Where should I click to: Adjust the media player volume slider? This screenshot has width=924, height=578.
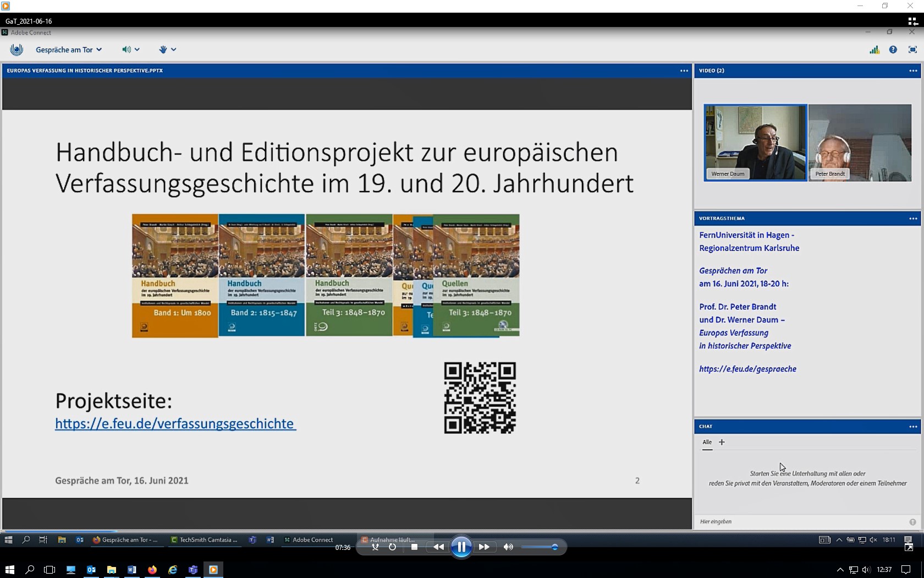point(540,547)
